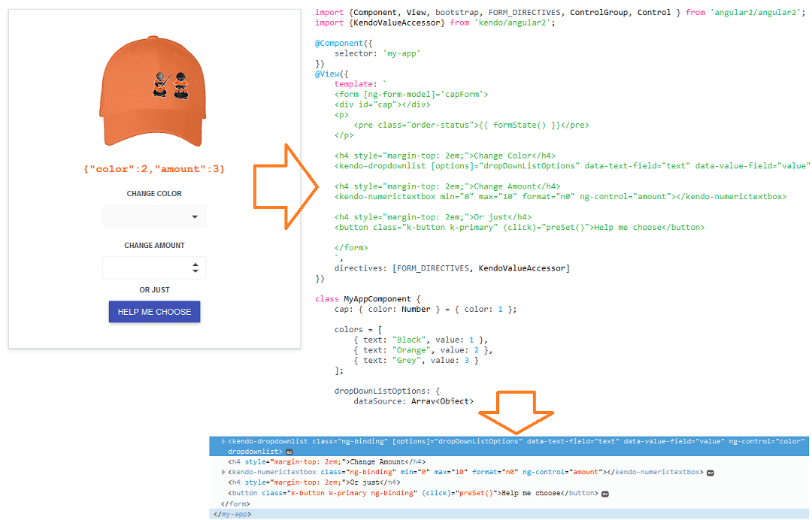Click the kendo-dropdownlist line in the code template

tap(572, 166)
